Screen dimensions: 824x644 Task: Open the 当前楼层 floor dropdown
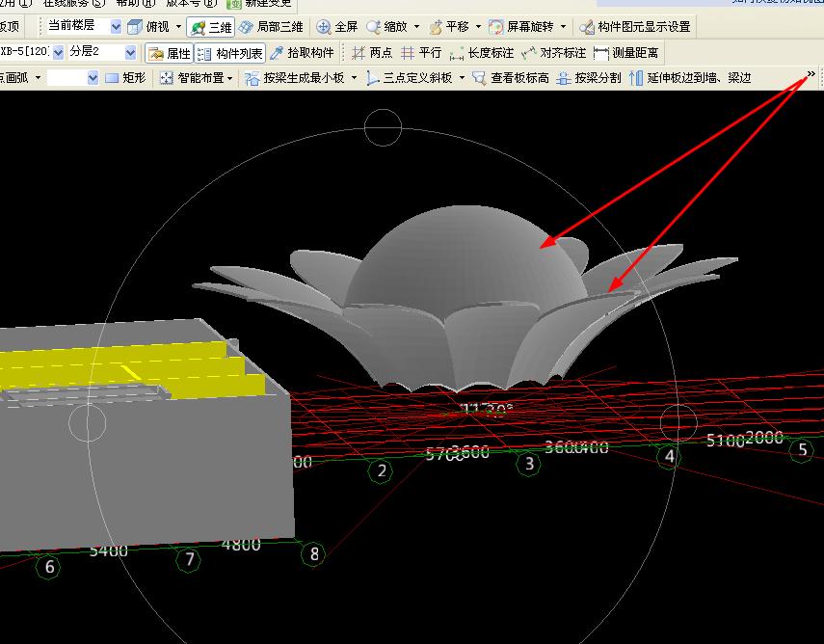(x=117, y=27)
